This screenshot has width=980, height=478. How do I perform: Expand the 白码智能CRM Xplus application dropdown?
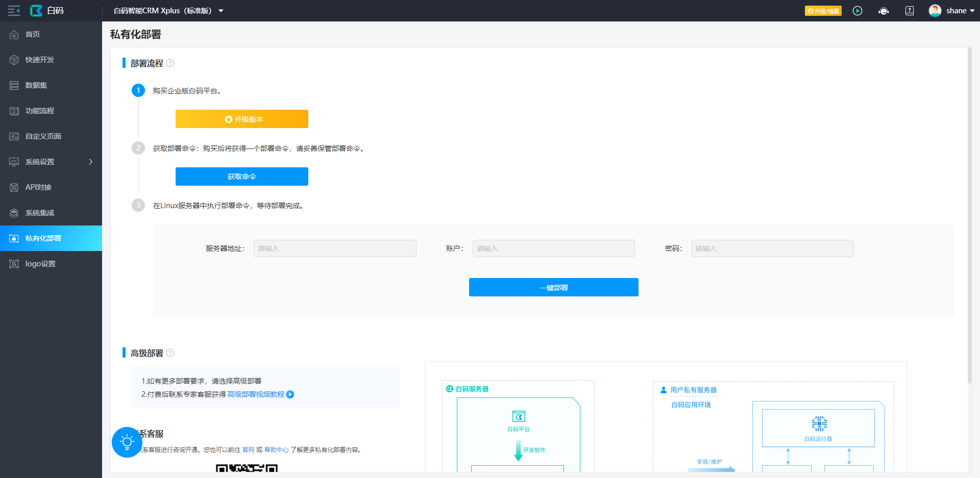pos(220,10)
